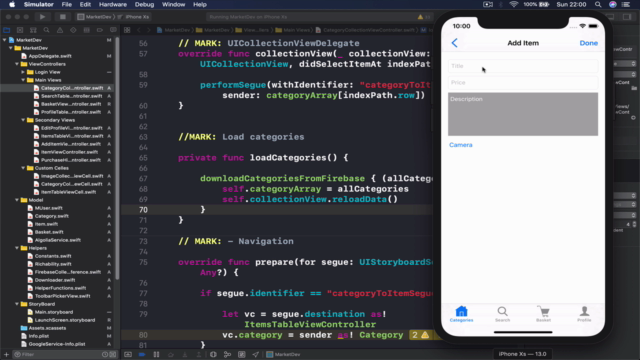Collapse the Main Views folder

pos(23,80)
